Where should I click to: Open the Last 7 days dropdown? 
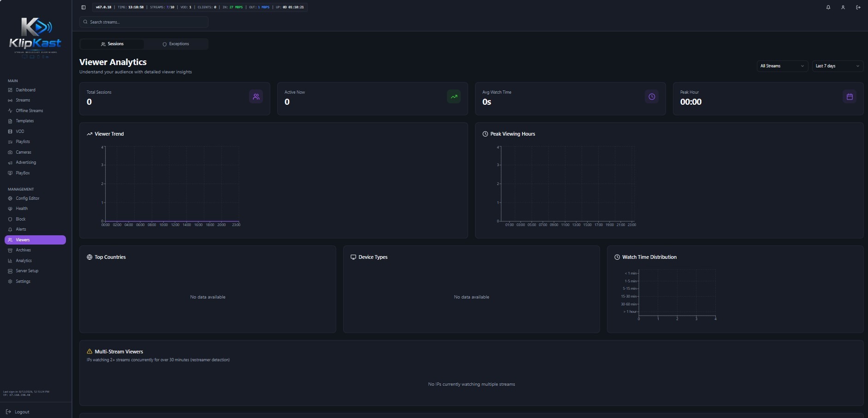(x=838, y=66)
